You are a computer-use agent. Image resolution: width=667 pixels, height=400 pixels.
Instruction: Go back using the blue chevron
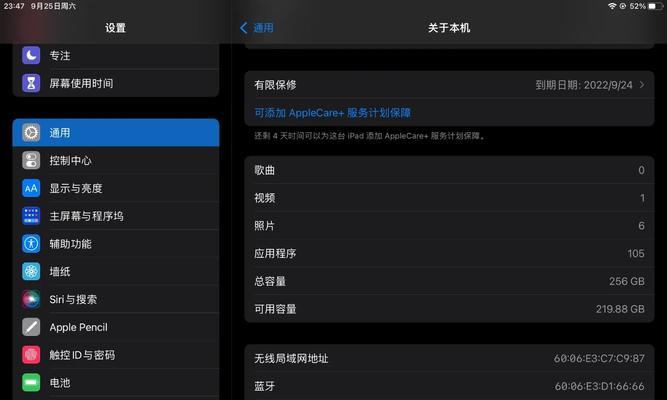[x=244, y=28]
